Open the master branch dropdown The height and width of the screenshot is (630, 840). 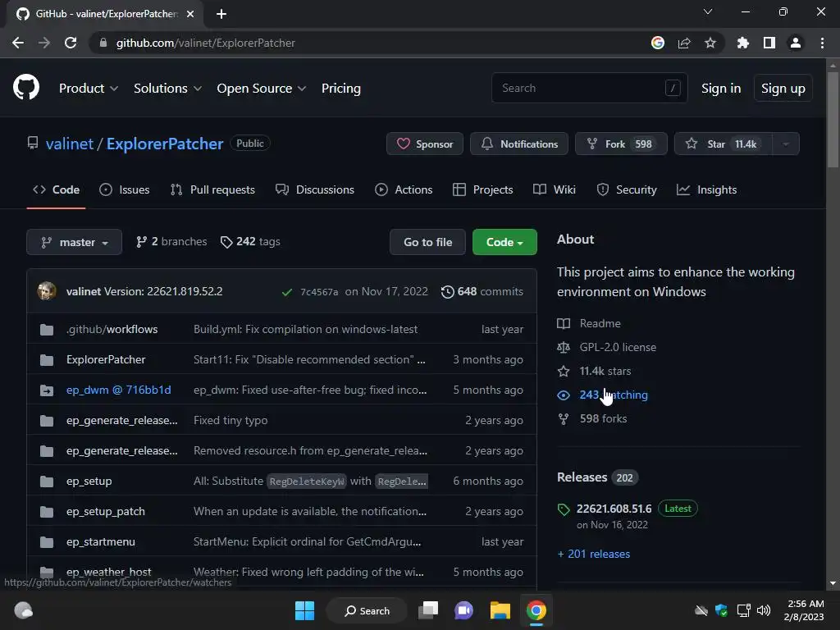click(x=75, y=242)
